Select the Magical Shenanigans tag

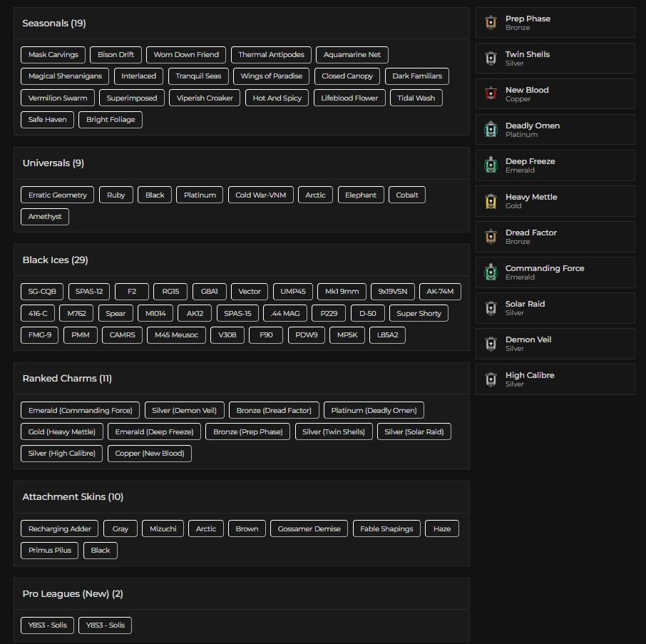65,76
